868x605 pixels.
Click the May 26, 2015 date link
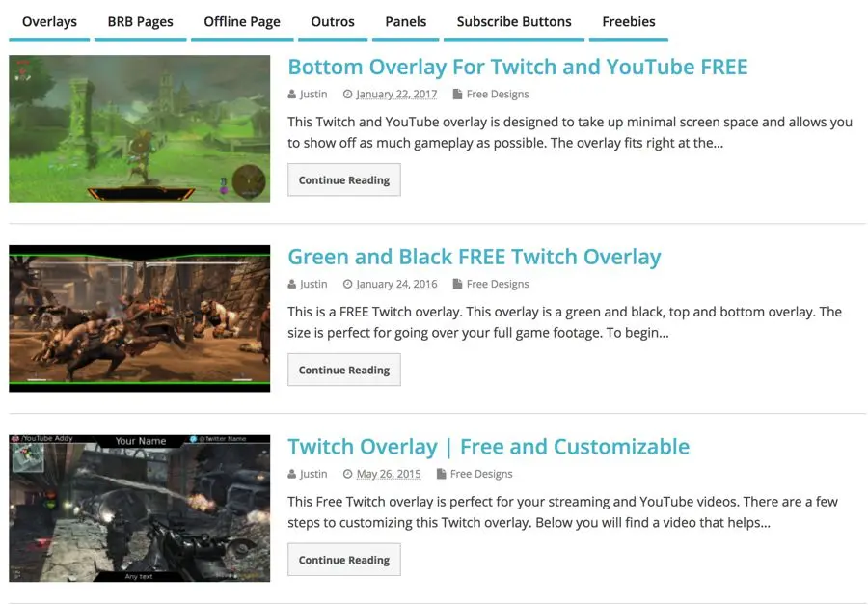pyautogui.click(x=388, y=475)
